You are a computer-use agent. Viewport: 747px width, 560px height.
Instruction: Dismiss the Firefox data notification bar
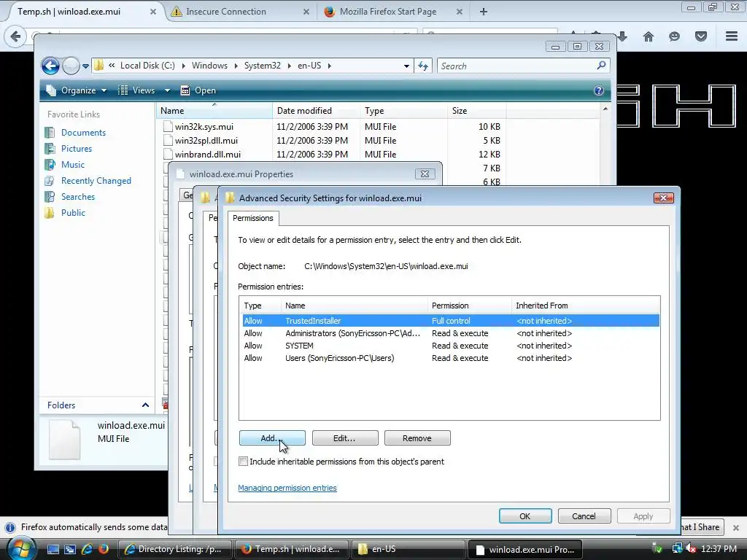coord(736,528)
